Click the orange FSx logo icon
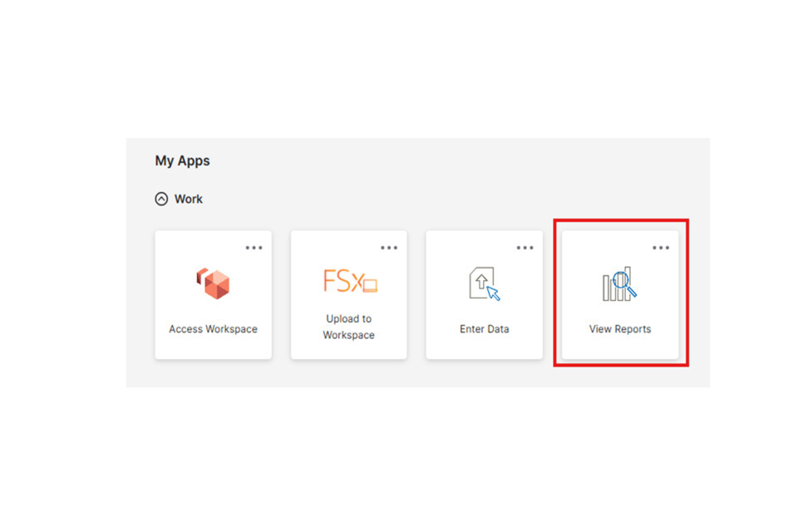Image resolution: width=798 pixels, height=532 pixels. [x=349, y=281]
